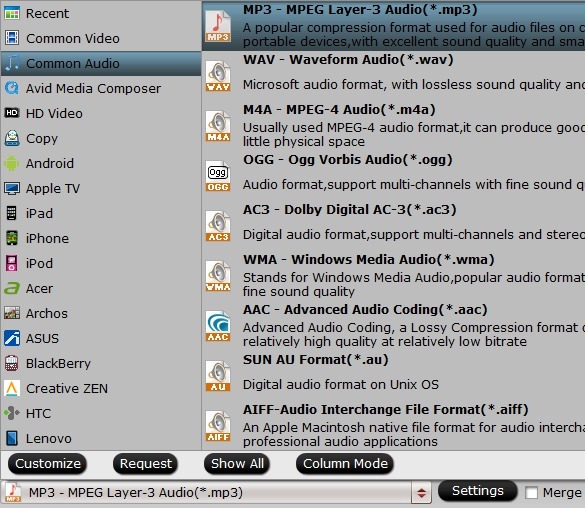The image size is (585, 508).
Task: Select SUN AU Format title
Action: tap(316, 360)
